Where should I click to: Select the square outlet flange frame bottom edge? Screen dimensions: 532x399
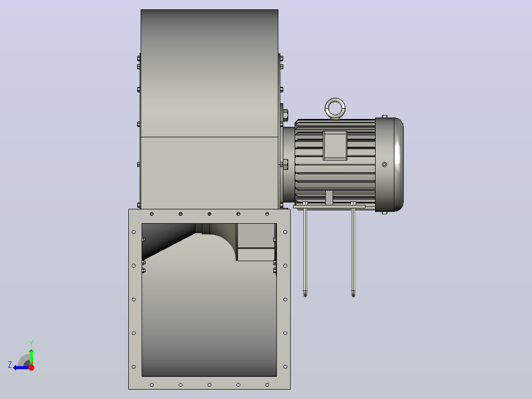tap(209, 383)
